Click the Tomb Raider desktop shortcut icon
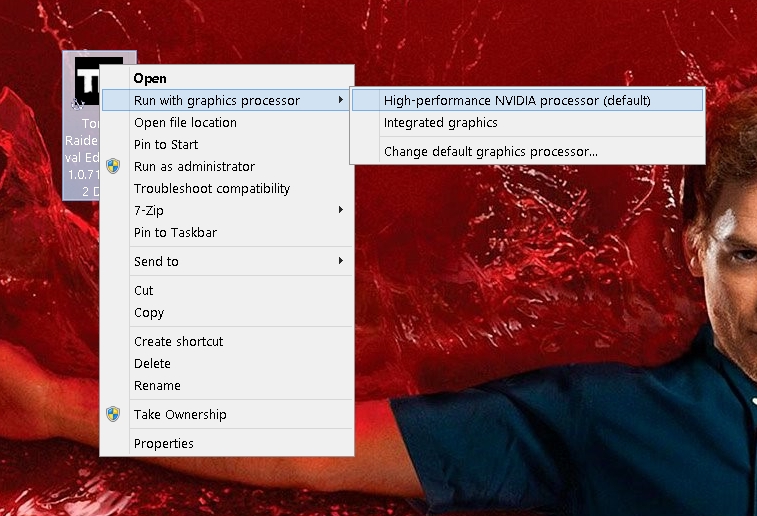Viewport: 757px width, 516px height. pyautogui.click(x=82, y=126)
